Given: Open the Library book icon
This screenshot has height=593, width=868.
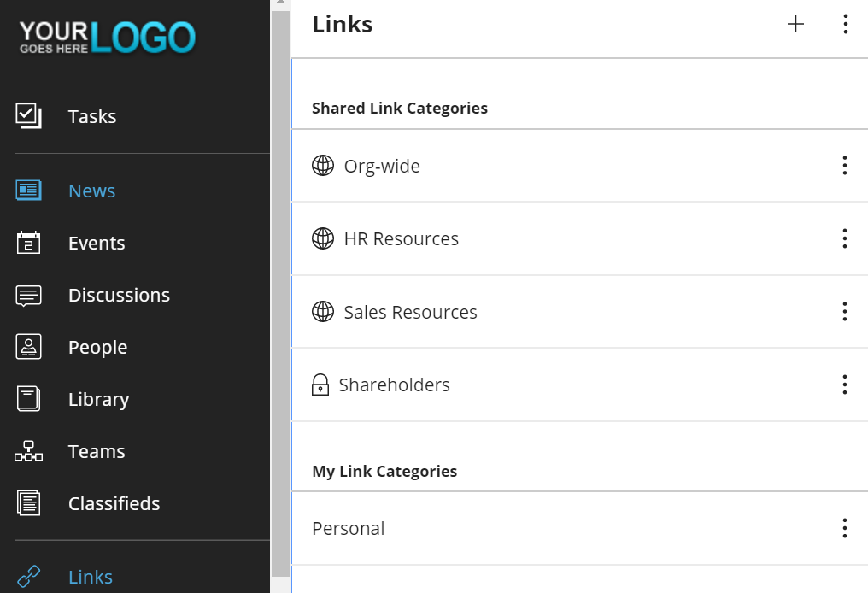Looking at the screenshot, I should tap(28, 399).
